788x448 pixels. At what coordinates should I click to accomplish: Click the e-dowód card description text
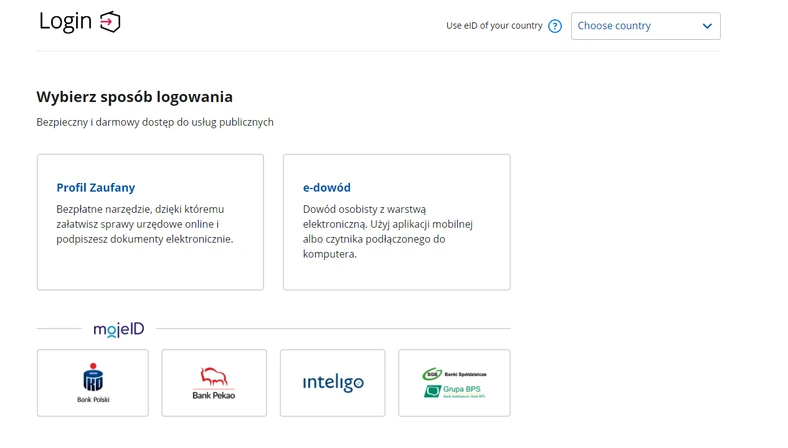point(387,231)
